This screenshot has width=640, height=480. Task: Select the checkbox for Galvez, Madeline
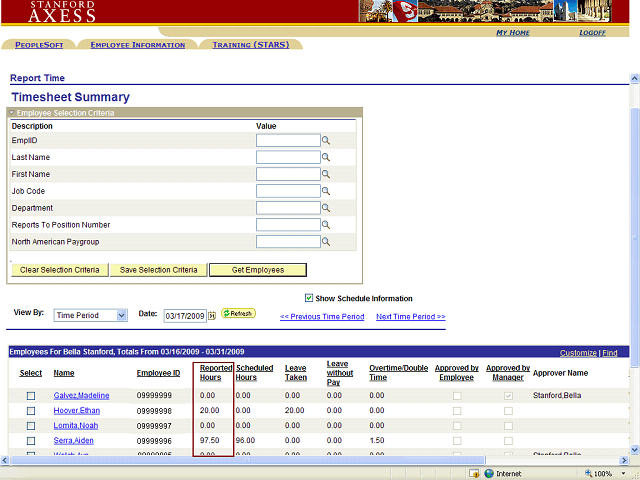click(31, 396)
